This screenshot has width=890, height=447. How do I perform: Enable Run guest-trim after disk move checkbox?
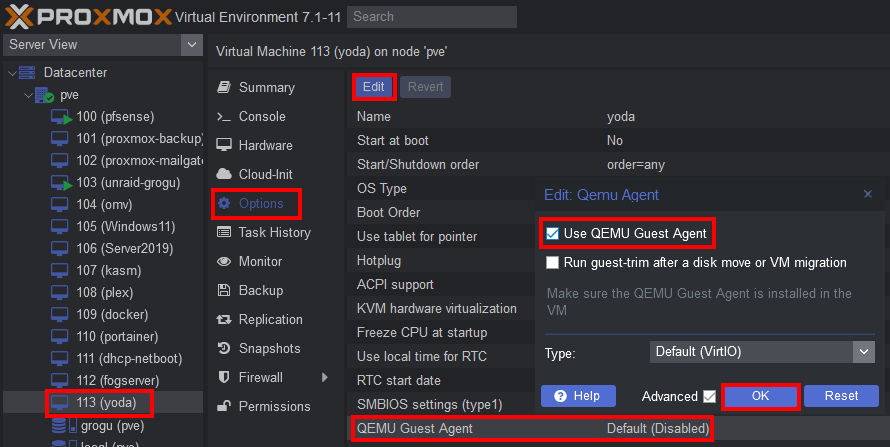552,262
